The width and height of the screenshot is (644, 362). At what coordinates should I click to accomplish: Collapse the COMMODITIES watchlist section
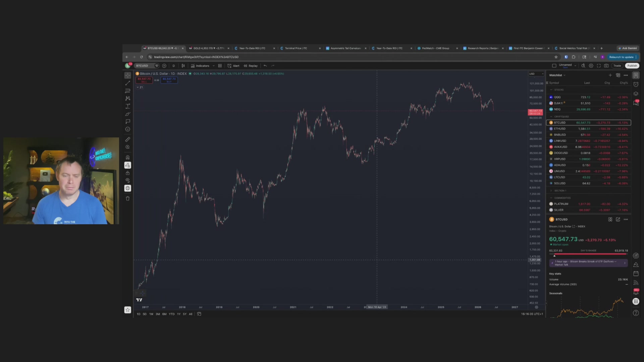(551, 198)
